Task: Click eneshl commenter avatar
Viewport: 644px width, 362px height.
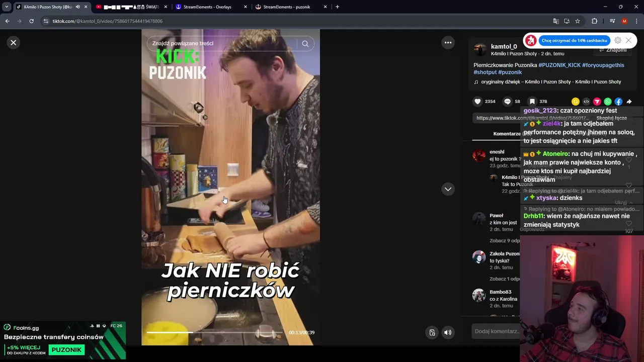Action: coord(479,155)
